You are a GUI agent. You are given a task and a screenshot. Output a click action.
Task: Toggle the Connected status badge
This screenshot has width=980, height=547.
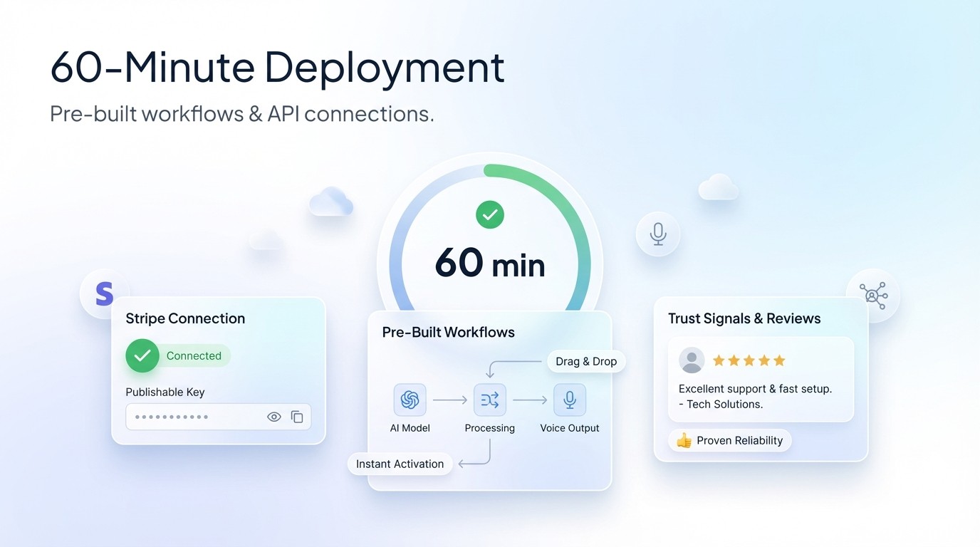177,355
